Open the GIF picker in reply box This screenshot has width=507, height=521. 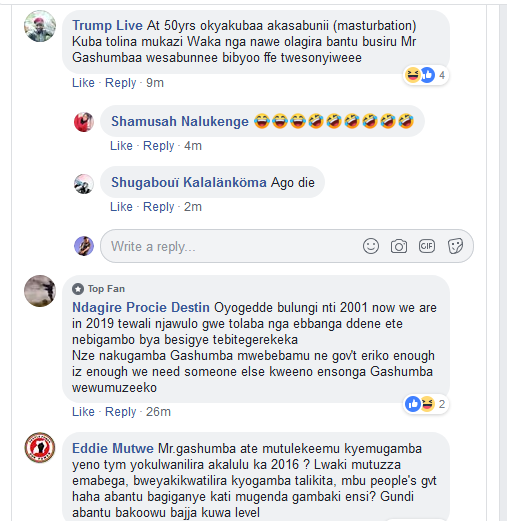point(427,246)
